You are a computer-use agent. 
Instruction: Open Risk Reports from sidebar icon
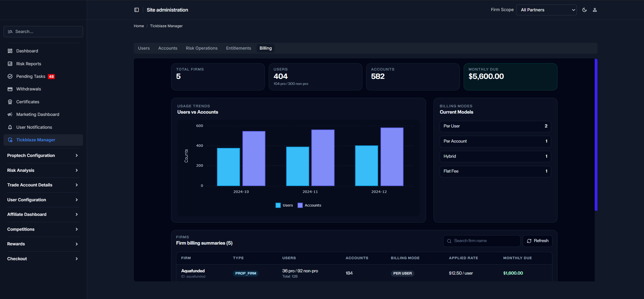(x=10, y=64)
